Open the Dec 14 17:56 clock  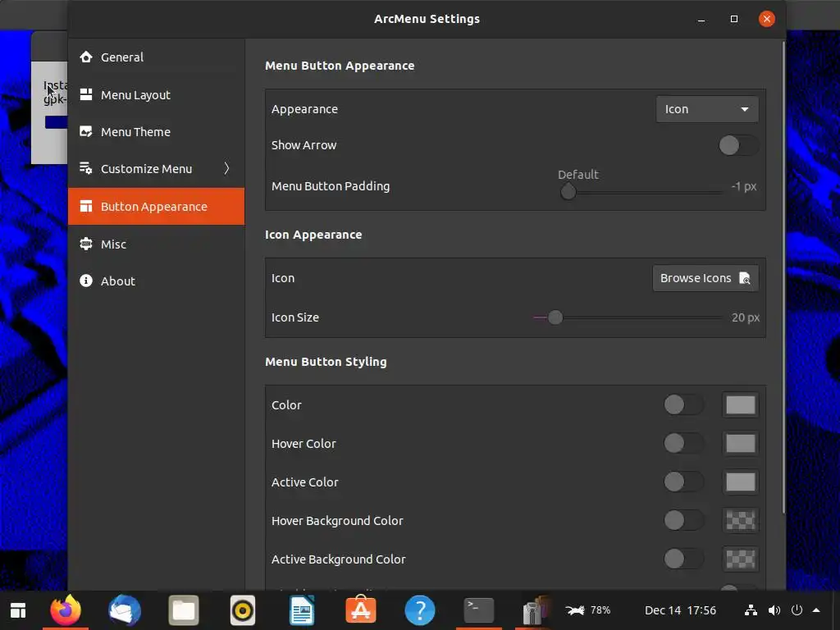680,610
